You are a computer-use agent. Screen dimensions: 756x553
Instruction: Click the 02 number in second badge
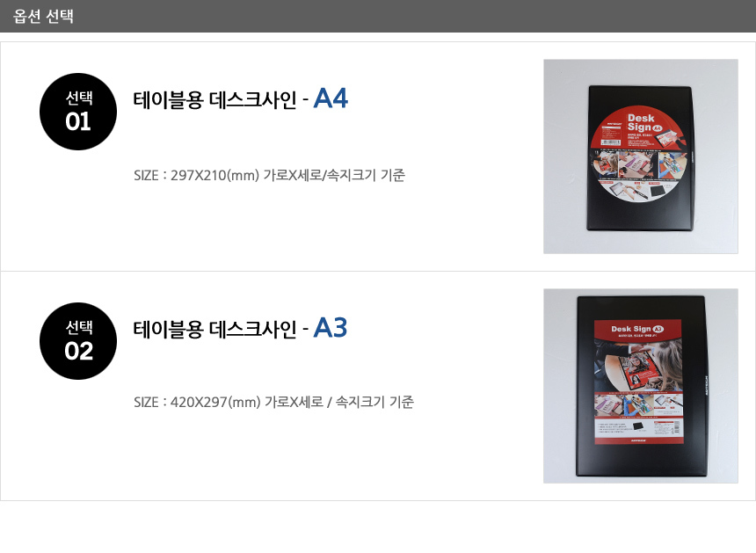pos(78,351)
